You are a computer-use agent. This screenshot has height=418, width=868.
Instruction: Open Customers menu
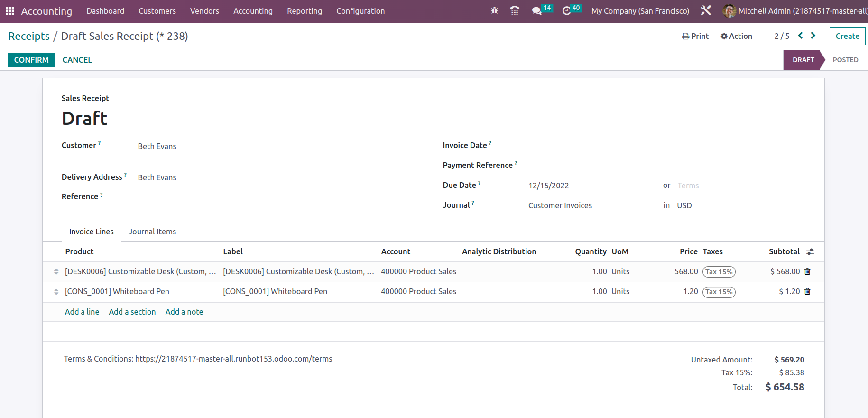pyautogui.click(x=157, y=11)
